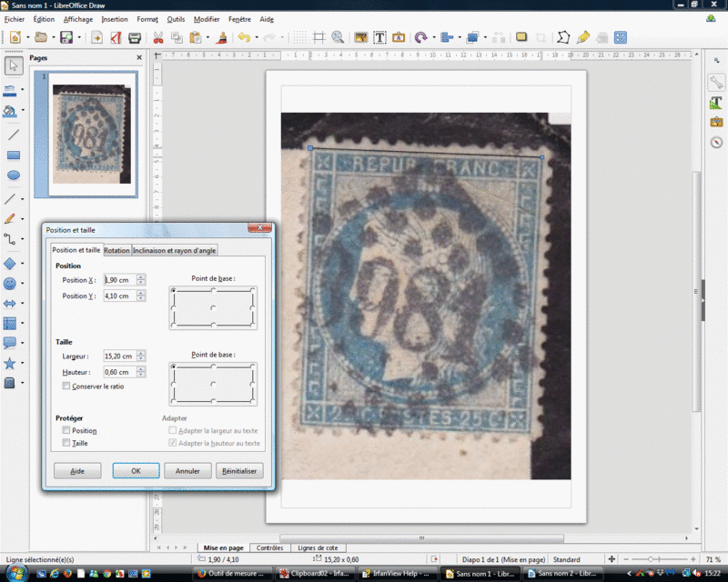Select top-left Position base point
This screenshot has width=728, height=582.
(174, 290)
